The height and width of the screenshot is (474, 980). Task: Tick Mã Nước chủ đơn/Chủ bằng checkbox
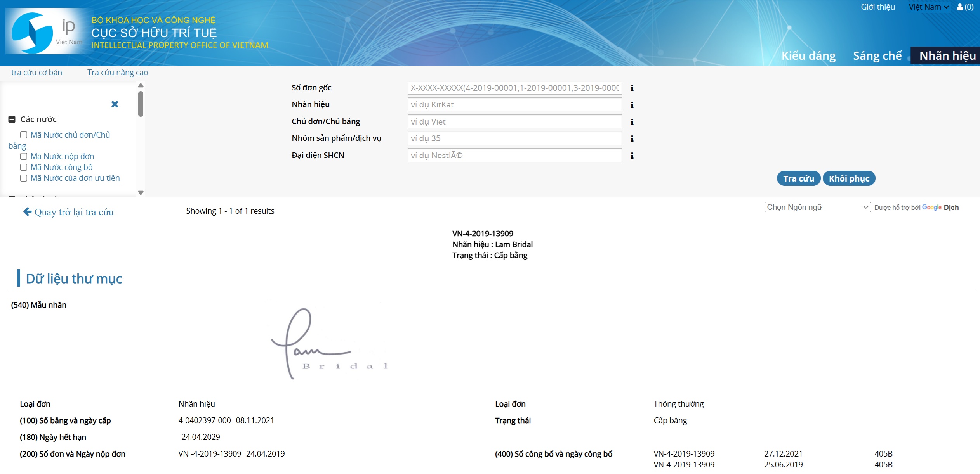click(24, 135)
